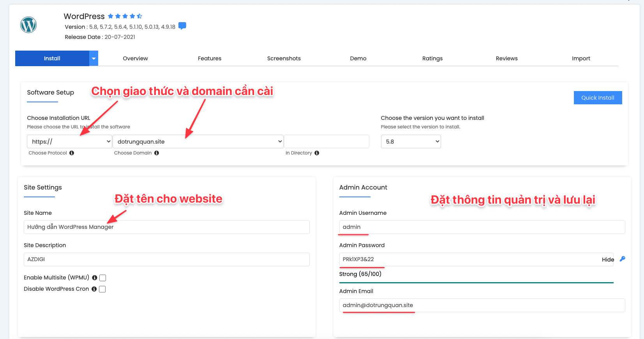The height and width of the screenshot is (339, 644).
Task: Click the info icon next to Choose Protocol
Action: pos(72,153)
